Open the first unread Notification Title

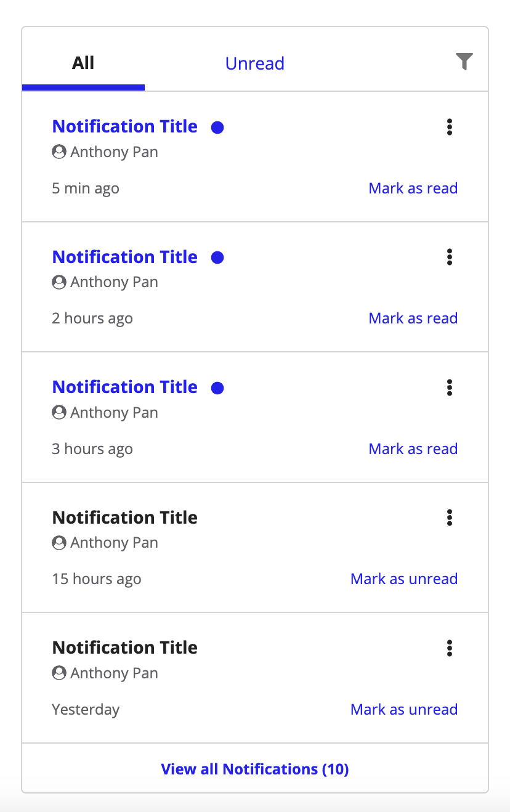[125, 126]
